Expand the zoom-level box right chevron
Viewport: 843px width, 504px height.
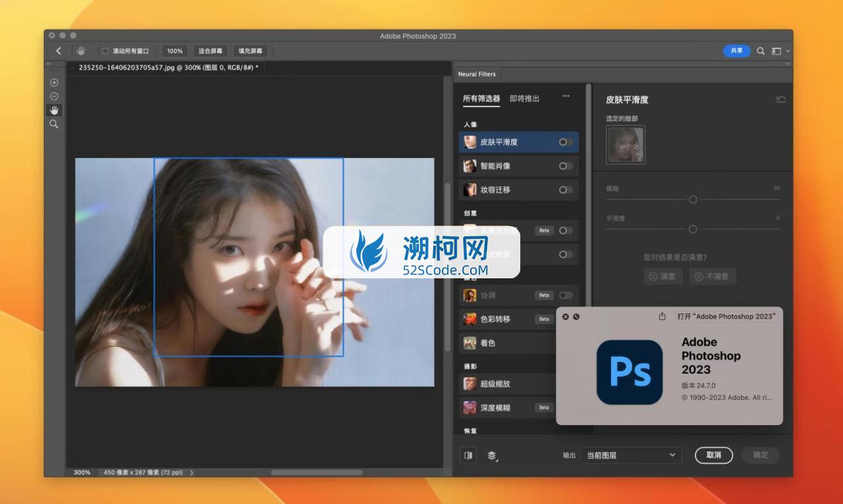point(192,472)
